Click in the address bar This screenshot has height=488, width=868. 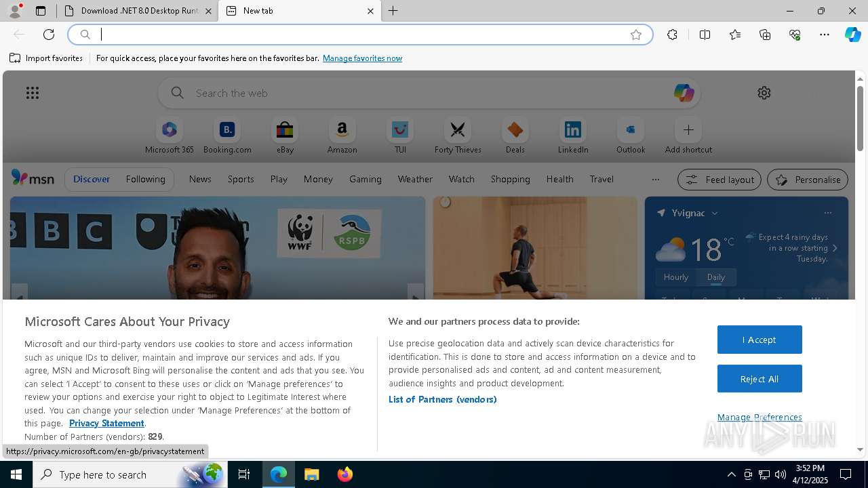coord(359,35)
